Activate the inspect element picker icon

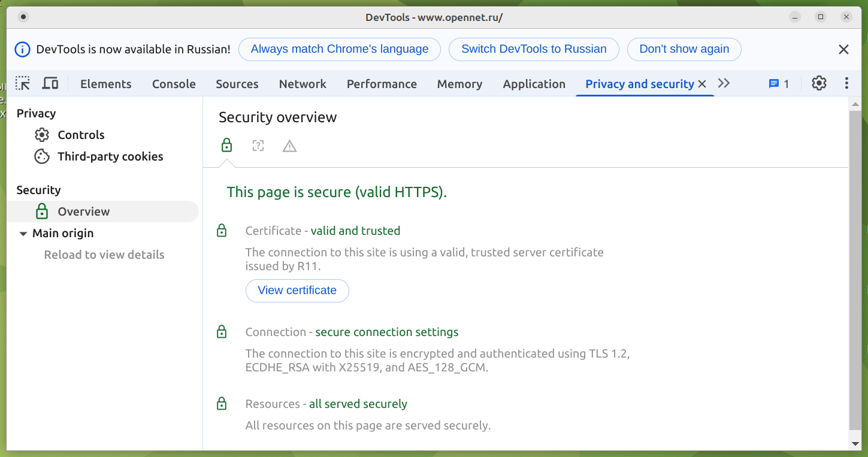coord(23,84)
